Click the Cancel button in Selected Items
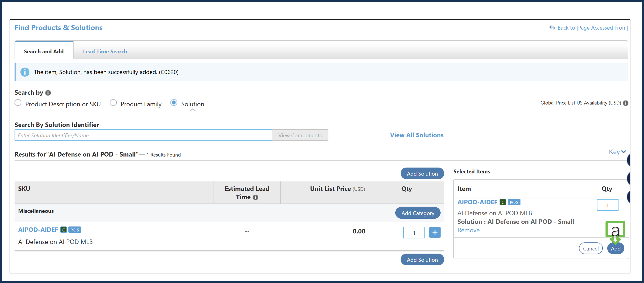This screenshot has height=283, width=644. point(591,249)
